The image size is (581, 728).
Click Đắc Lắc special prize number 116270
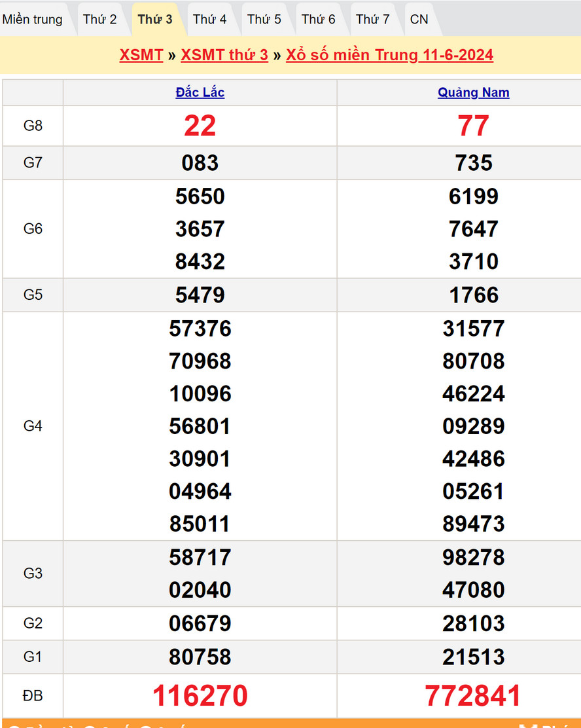[200, 696]
